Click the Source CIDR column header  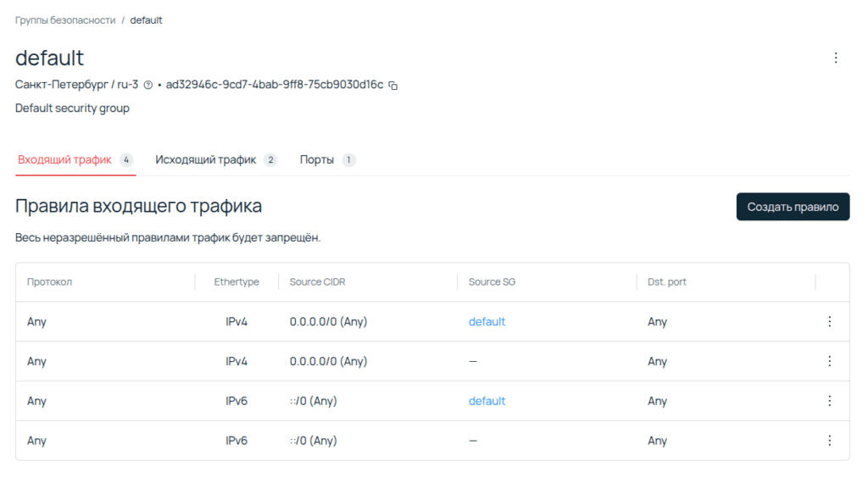click(317, 282)
